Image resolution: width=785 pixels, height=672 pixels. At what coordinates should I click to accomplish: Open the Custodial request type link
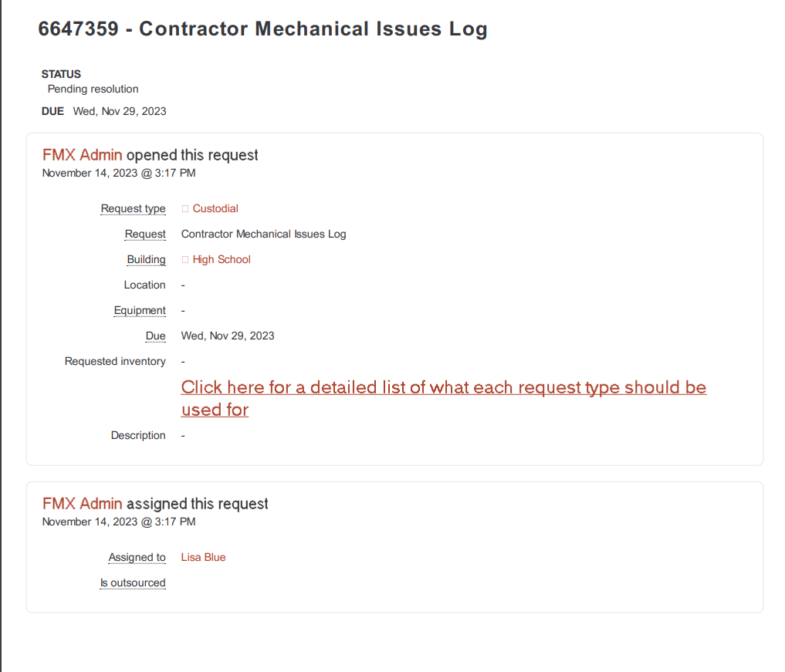215,208
